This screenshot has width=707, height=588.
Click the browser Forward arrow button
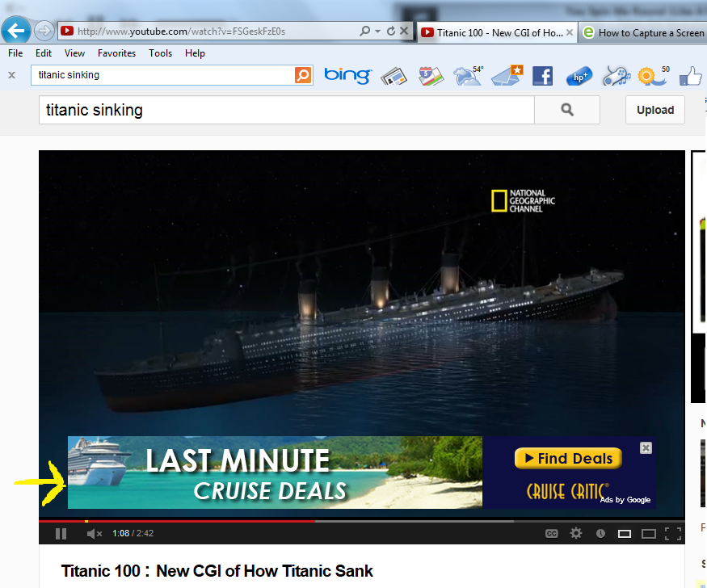pos(44,31)
